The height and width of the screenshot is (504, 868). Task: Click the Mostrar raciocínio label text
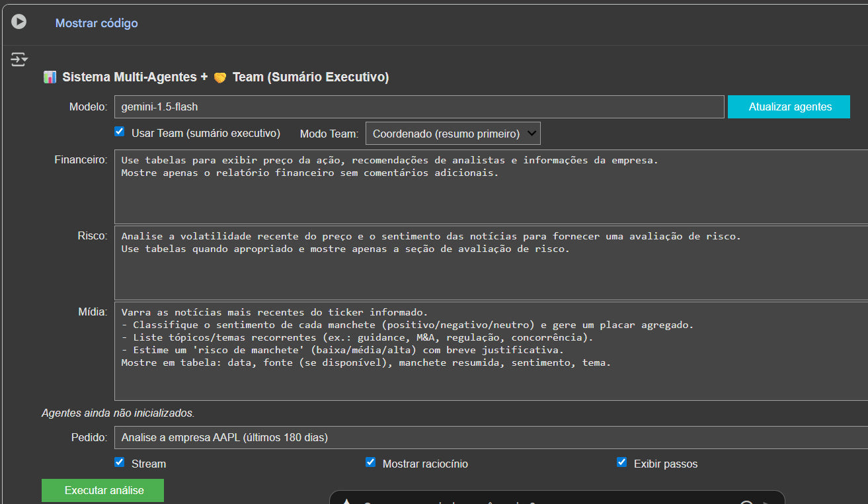(x=425, y=464)
